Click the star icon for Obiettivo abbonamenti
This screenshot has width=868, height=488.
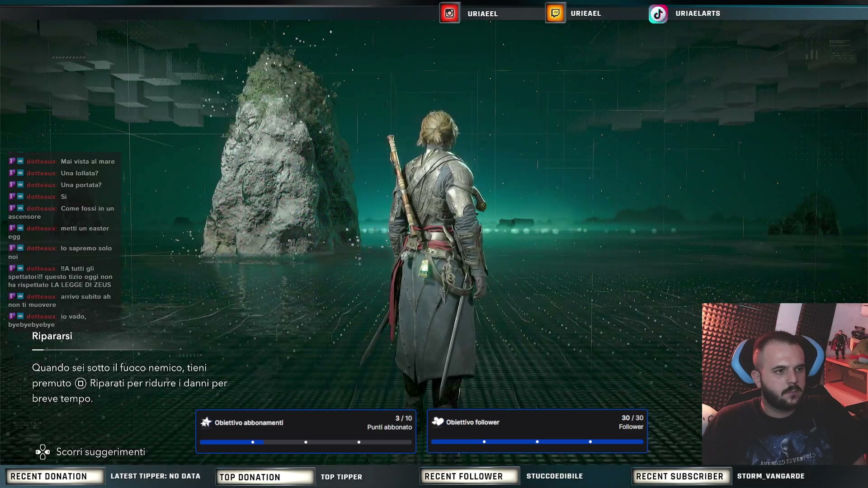click(x=206, y=422)
